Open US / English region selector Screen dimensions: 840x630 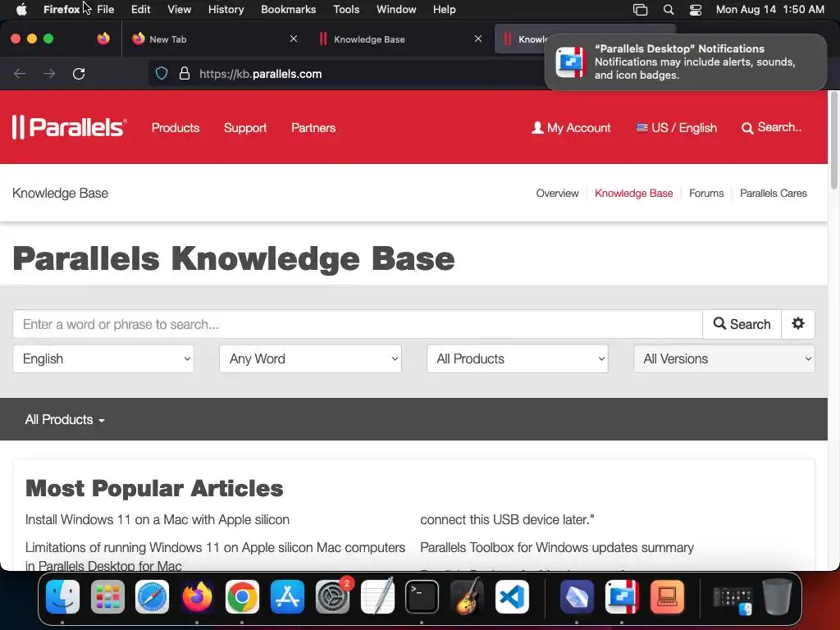point(677,127)
